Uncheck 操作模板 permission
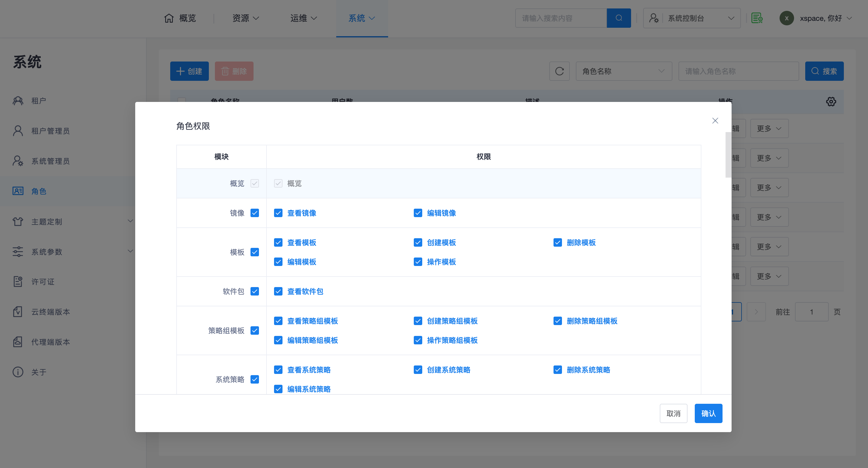Viewport: 868px width, 468px height. (418, 262)
